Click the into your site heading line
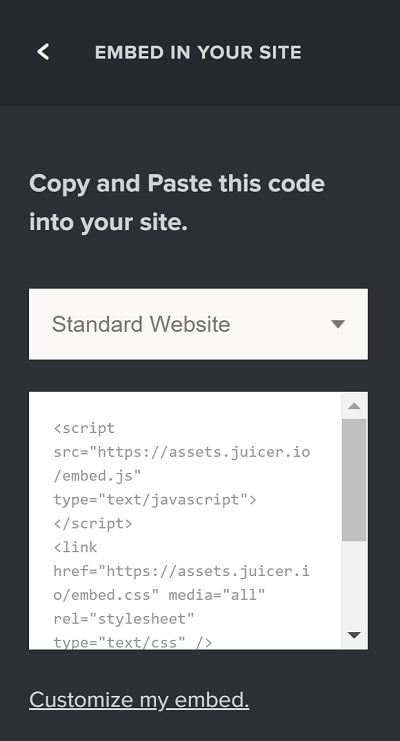The image size is (400, 741). (109, 222)
